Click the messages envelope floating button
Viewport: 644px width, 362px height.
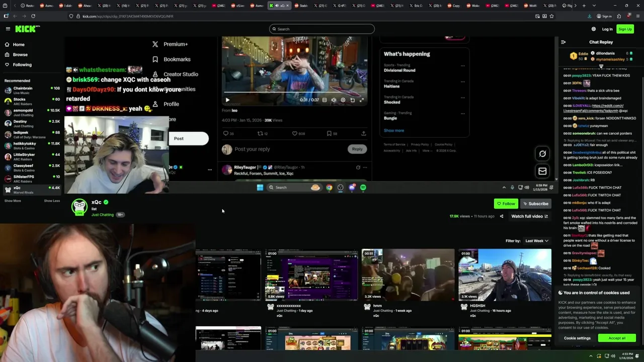[x=542, y=171]
